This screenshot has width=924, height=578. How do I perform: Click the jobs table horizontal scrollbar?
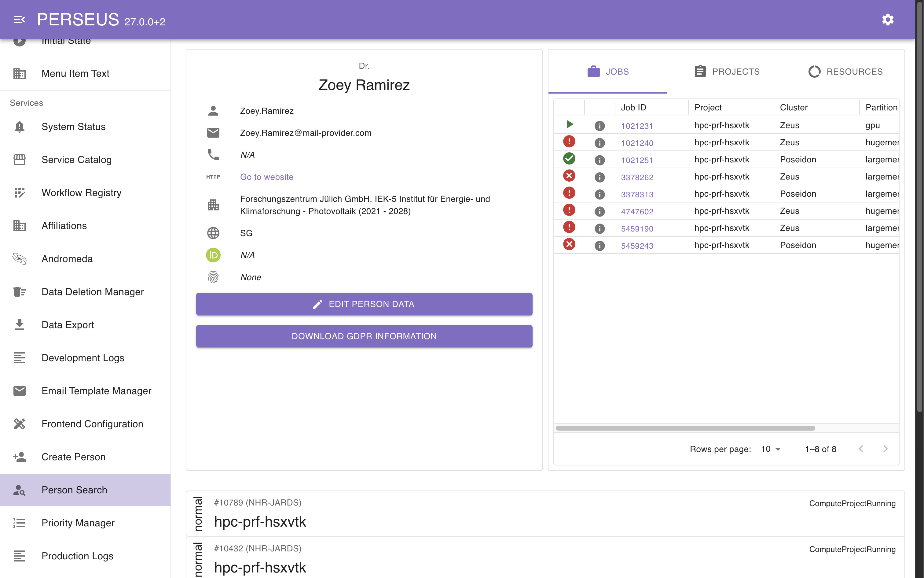point(685,428)
